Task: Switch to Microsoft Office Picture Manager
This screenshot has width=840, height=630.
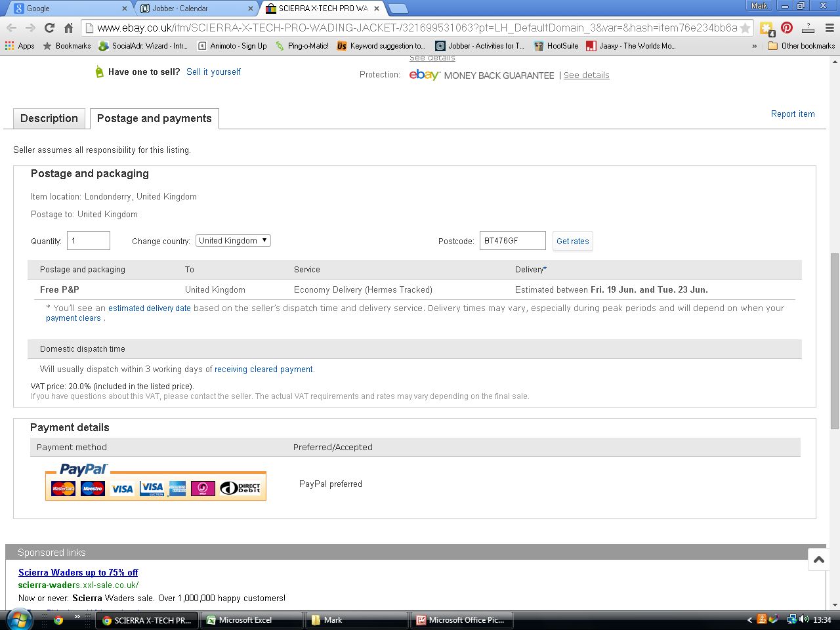Action: point(462,619)
